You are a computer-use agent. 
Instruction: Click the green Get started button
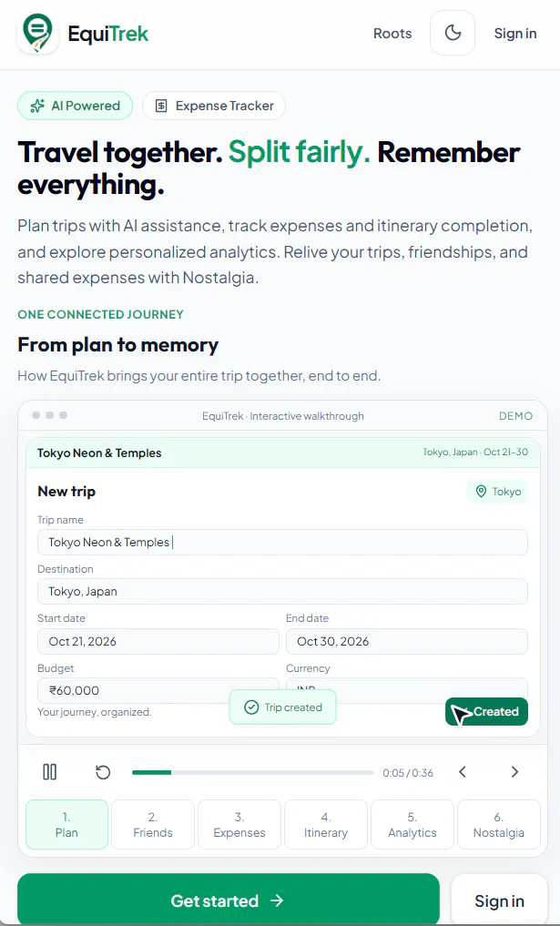pos(229,900)
